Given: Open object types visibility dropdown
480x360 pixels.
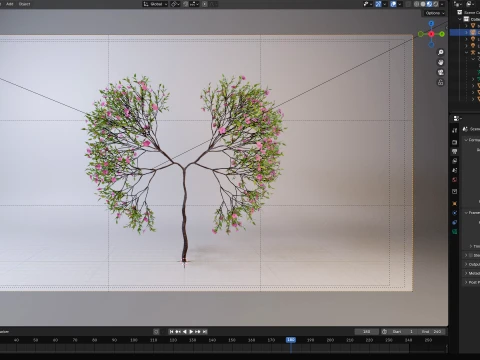Looking at the screenshot, I should coord(368,4).
